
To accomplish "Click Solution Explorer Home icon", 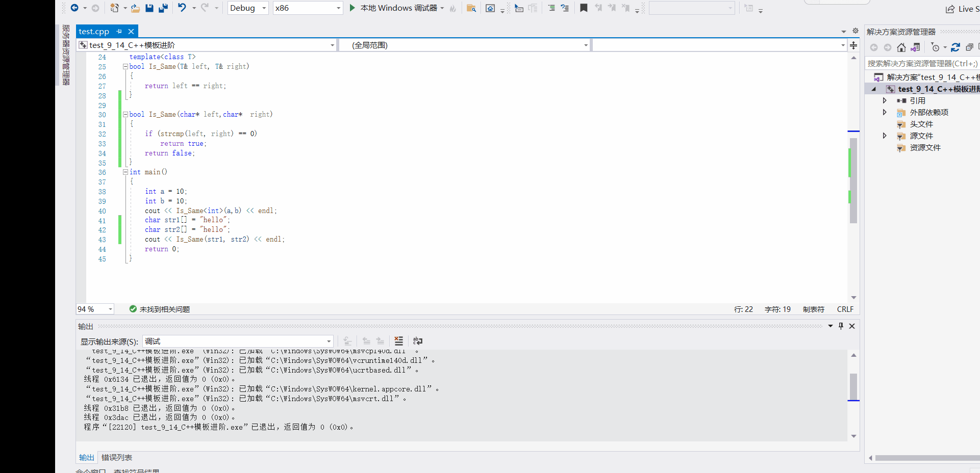I will point(901,47).
